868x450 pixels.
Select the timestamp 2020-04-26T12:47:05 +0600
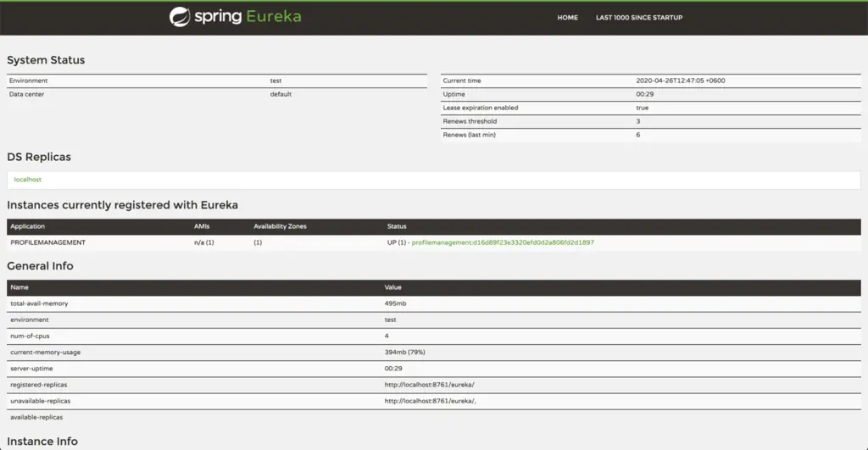pos(681,81)
